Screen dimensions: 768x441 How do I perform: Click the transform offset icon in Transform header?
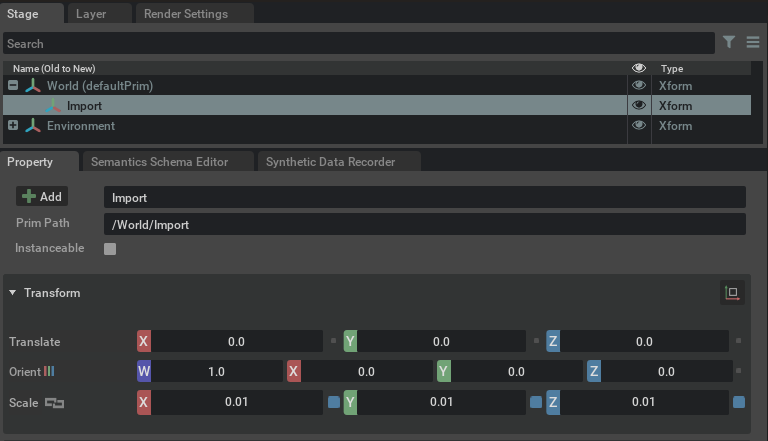point(732,293)
